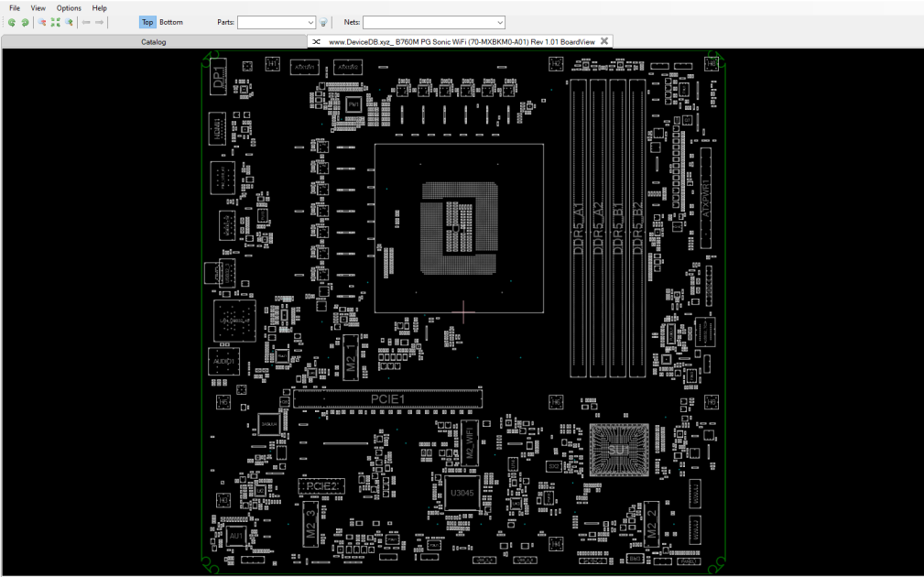Switch to the Top board side
The width and height of the screenshot is (924, 577).
147,22
